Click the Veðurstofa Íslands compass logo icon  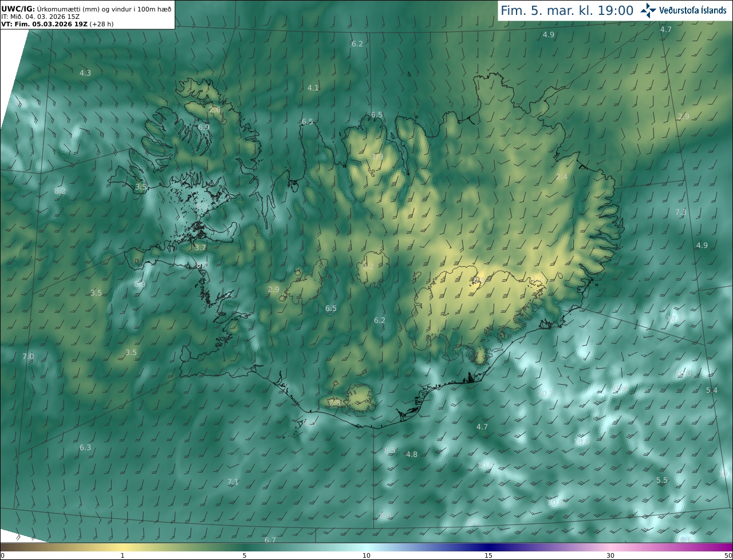tap(648, 10)
